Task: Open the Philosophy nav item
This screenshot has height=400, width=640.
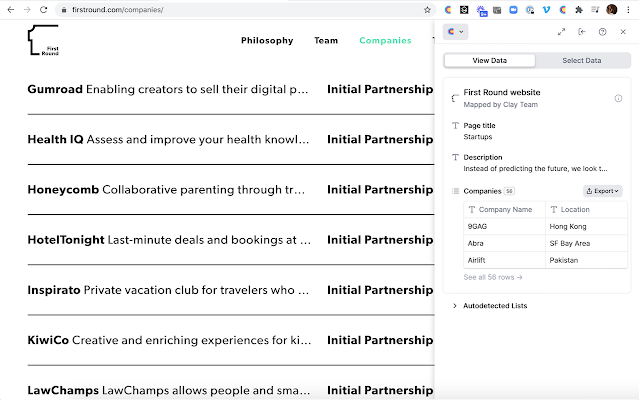Action: 267,40
